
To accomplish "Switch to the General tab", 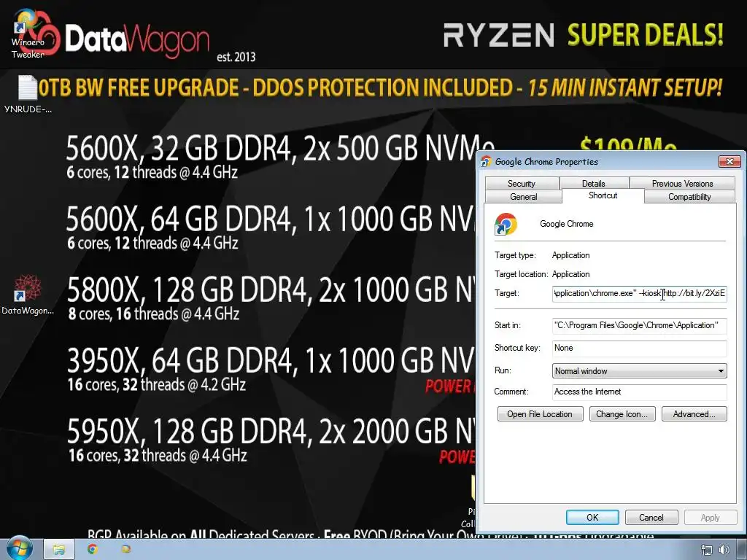I will [524, 197].
